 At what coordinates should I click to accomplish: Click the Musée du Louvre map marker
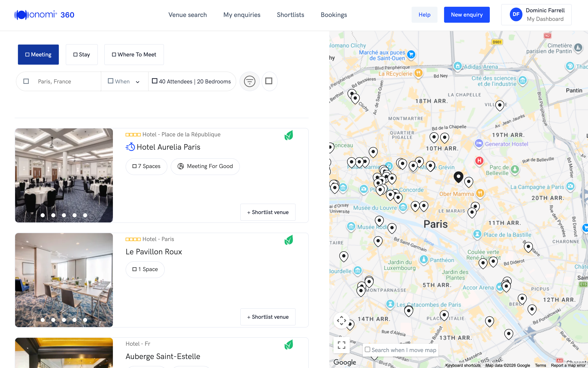point(403,207)
